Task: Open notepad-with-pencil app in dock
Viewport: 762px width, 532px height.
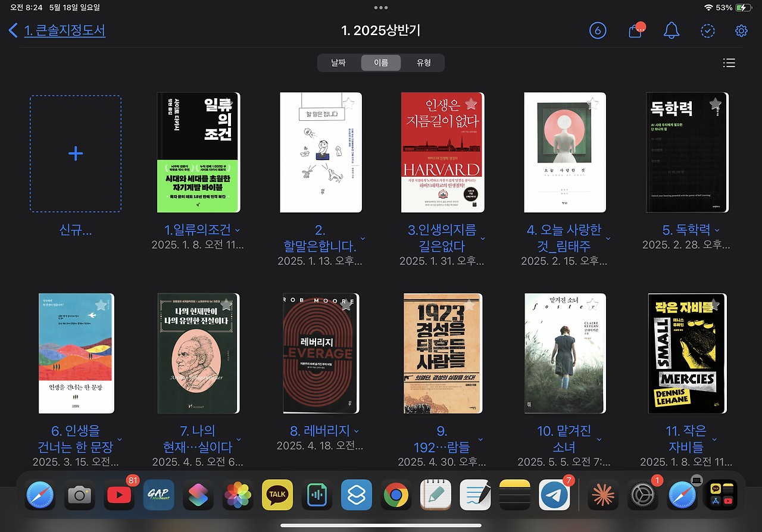Action: [436, 495]
